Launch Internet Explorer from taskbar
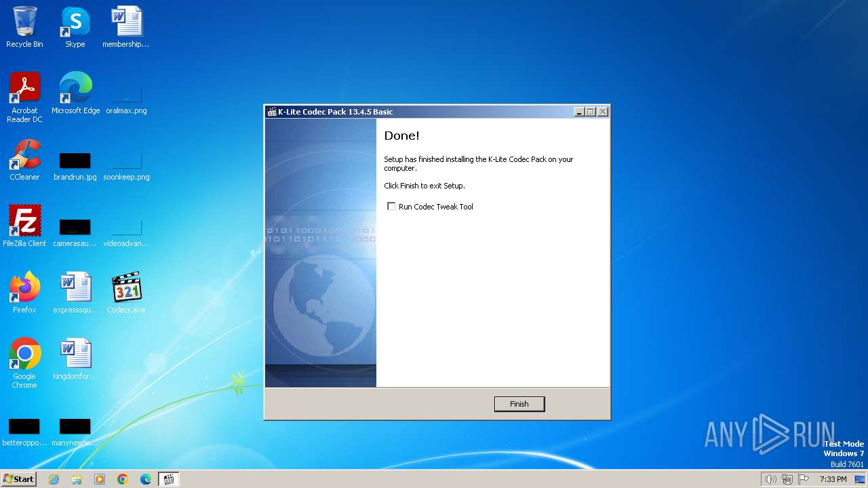 54,479
